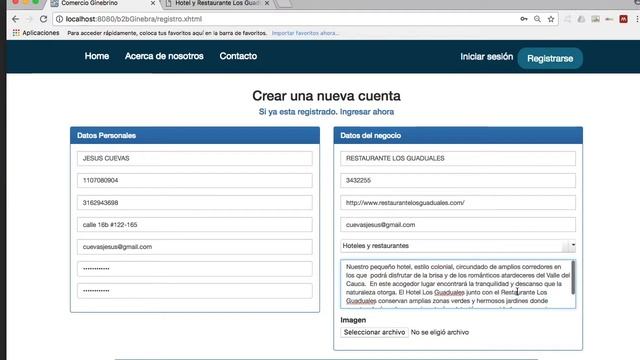This screenshot has height=360, width=640.
Task: Click the saved password key icon
Action: 524,19
